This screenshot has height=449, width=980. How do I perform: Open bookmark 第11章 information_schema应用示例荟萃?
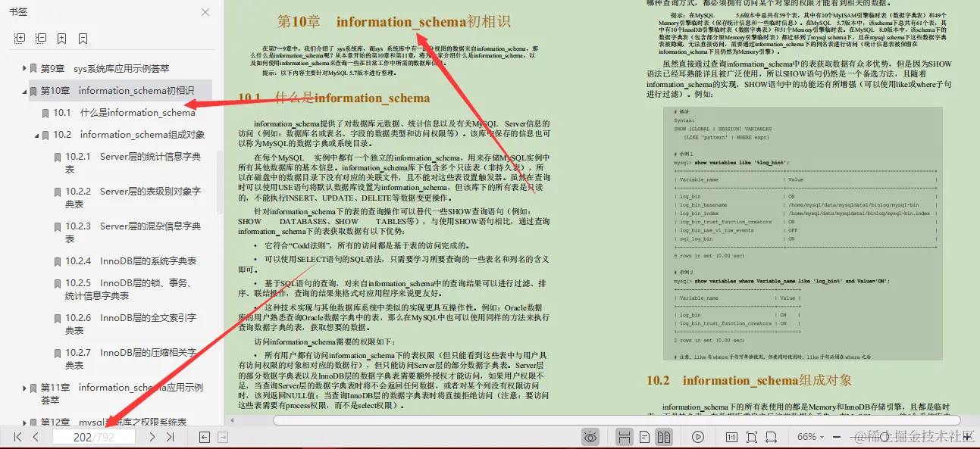click(122, 393)
